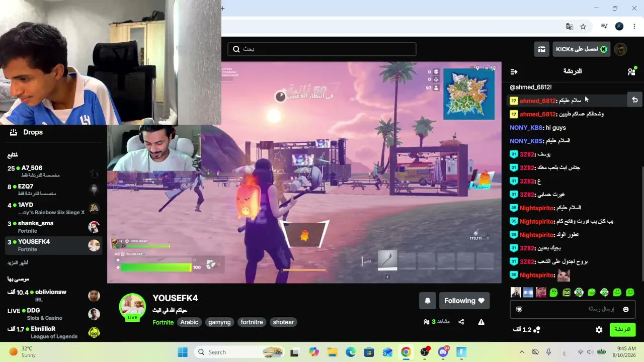Open Chrome profile avatar
This screenshot has width=644, height=362.
[619, 27]
